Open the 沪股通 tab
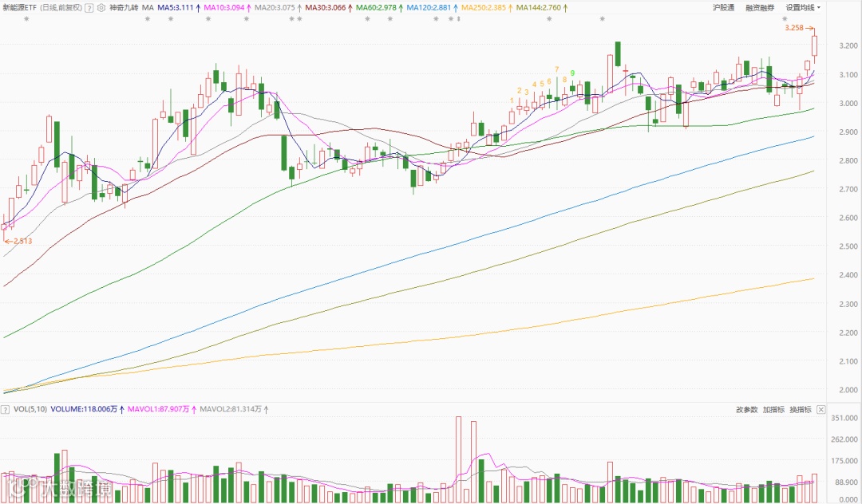 point(723,8)
